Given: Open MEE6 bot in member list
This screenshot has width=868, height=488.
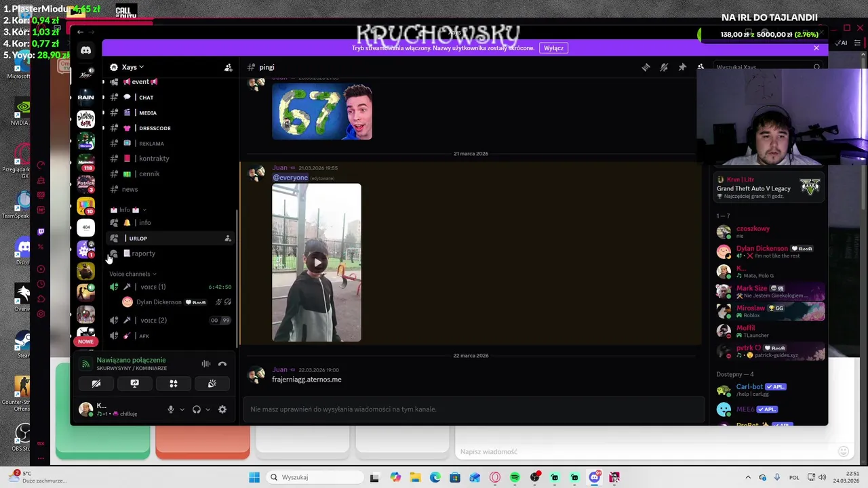Looking at the screenshot, I should [770, 409].
